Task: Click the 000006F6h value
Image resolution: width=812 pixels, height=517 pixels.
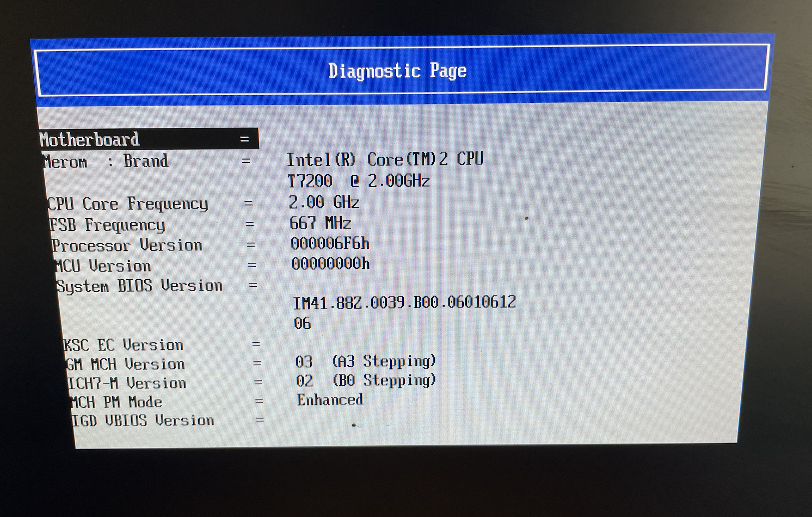Action: pos(330,243)
